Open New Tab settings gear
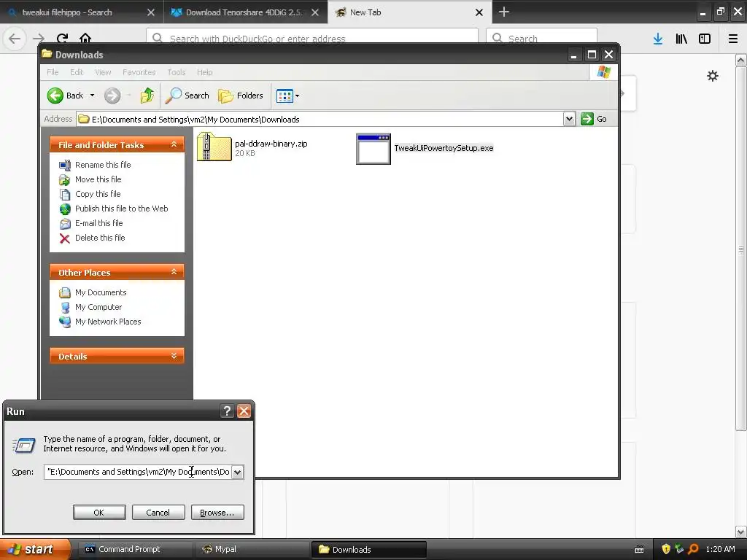 [712, 76]
